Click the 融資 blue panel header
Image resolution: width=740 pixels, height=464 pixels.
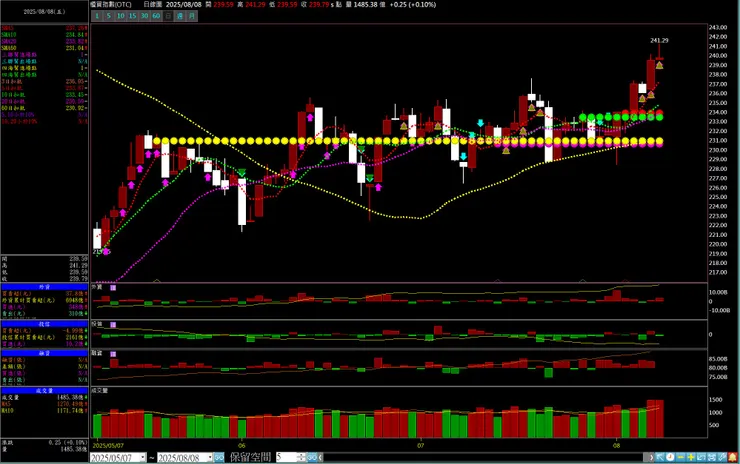pos(44,353)
